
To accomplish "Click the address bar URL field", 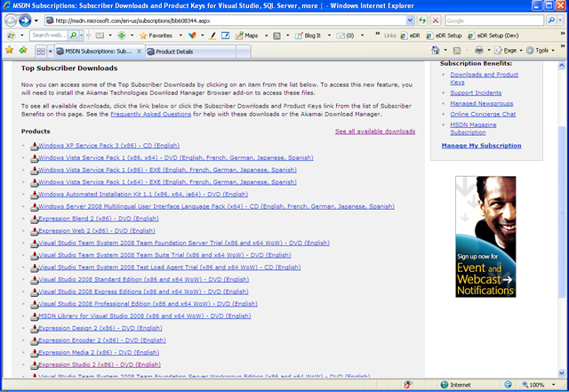I will coord(229,20).
